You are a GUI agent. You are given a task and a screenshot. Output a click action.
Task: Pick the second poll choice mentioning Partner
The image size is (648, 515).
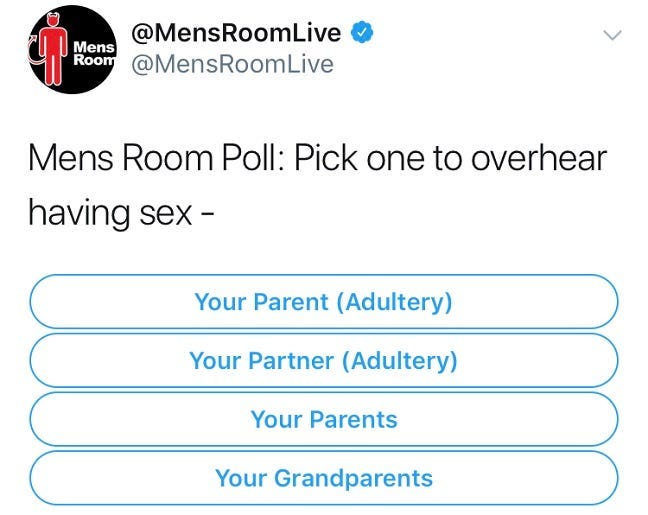(324, 360)
